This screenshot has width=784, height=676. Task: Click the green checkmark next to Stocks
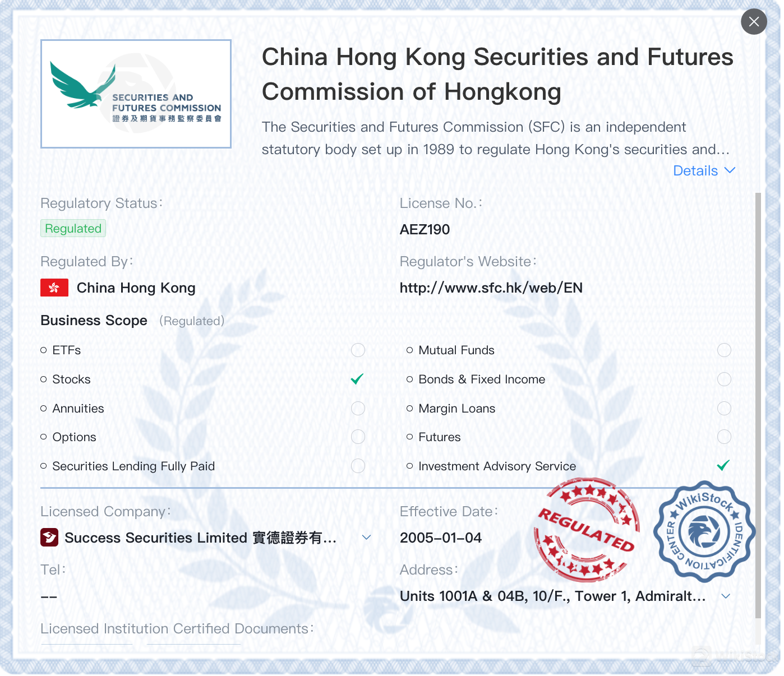click(x=357, y=379)
